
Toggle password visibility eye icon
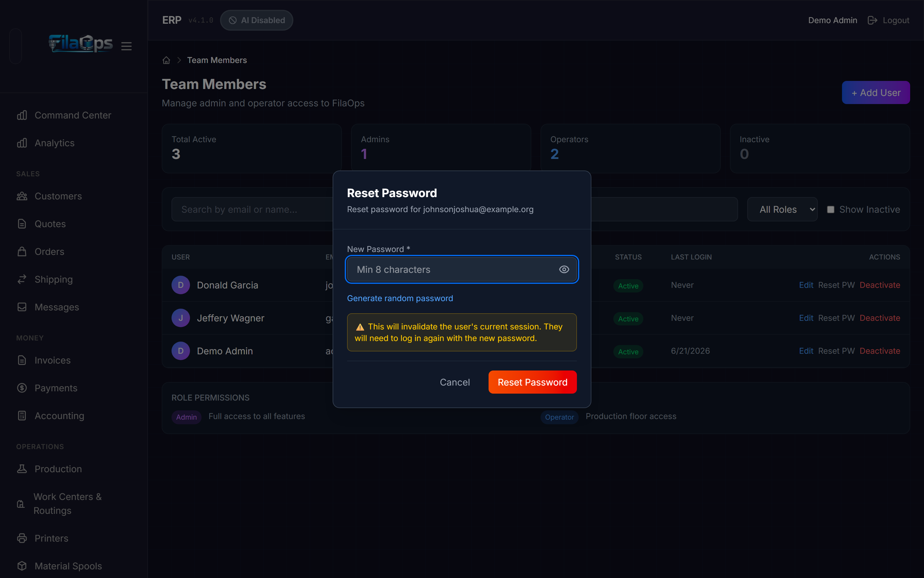[564, 270]
